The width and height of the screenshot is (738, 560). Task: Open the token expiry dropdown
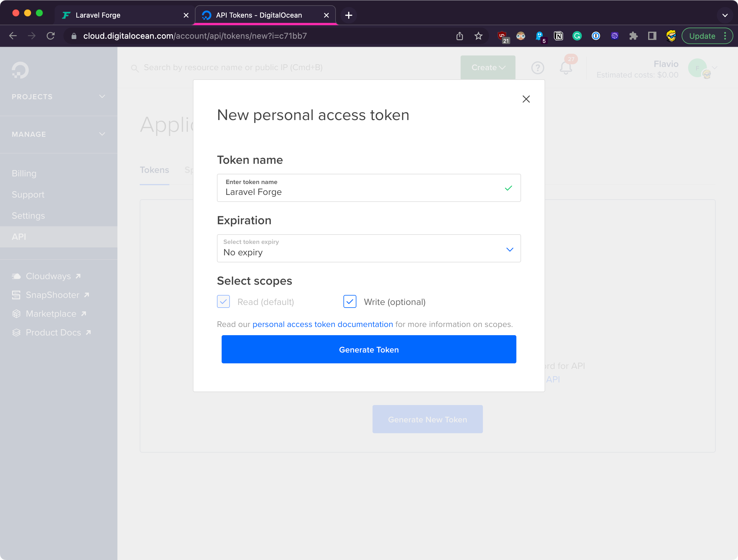click(368, 248)
